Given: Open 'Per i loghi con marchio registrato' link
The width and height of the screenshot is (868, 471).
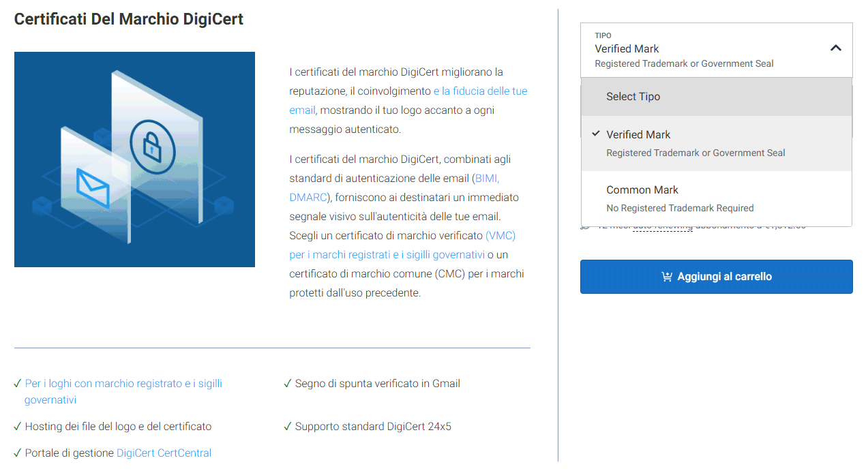Looking at the screenshot, I should 123,392.
